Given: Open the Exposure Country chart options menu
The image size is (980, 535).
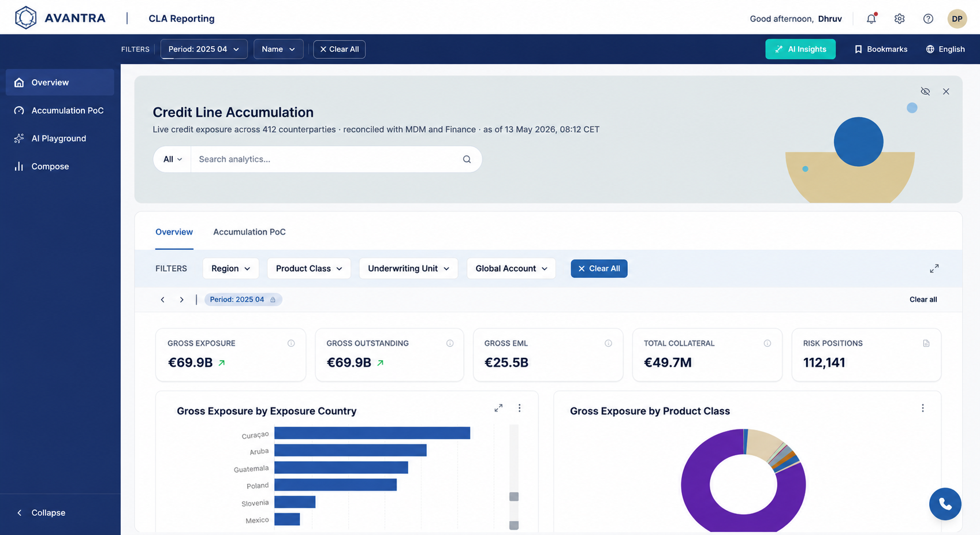Looking at the screenshot, I should [519, 408].
